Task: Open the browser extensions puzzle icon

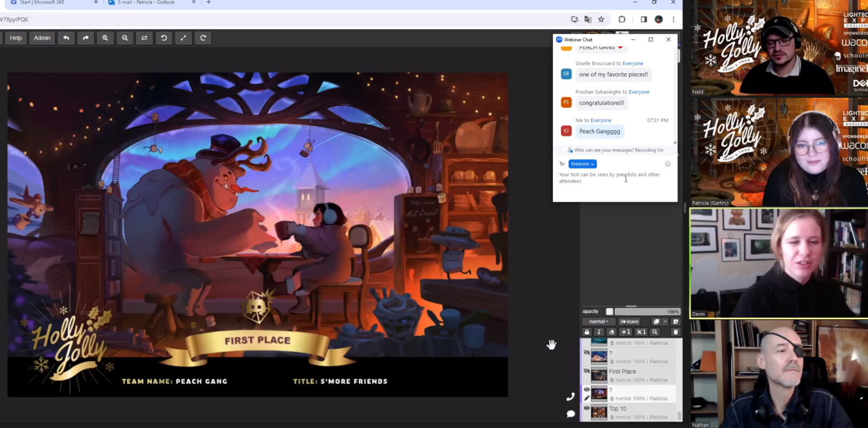Action: point(622,20)
